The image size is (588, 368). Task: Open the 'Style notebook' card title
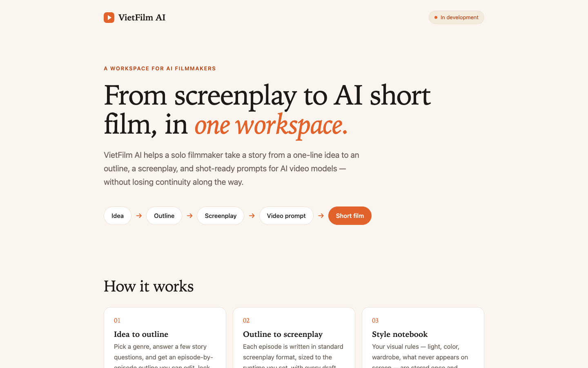(400, 334)
